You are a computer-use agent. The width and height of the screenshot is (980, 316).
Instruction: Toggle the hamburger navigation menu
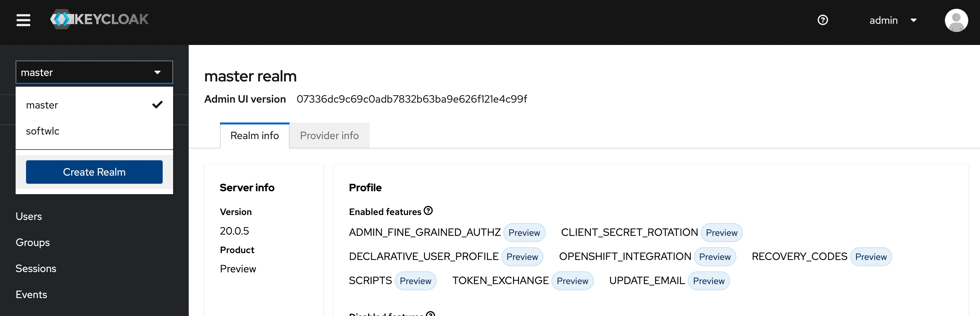23,20
